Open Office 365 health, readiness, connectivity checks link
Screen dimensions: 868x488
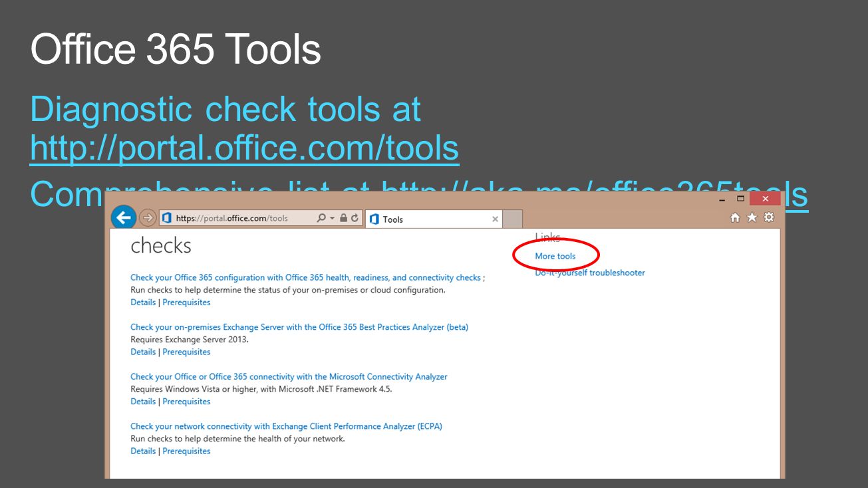tap(305, 277)
